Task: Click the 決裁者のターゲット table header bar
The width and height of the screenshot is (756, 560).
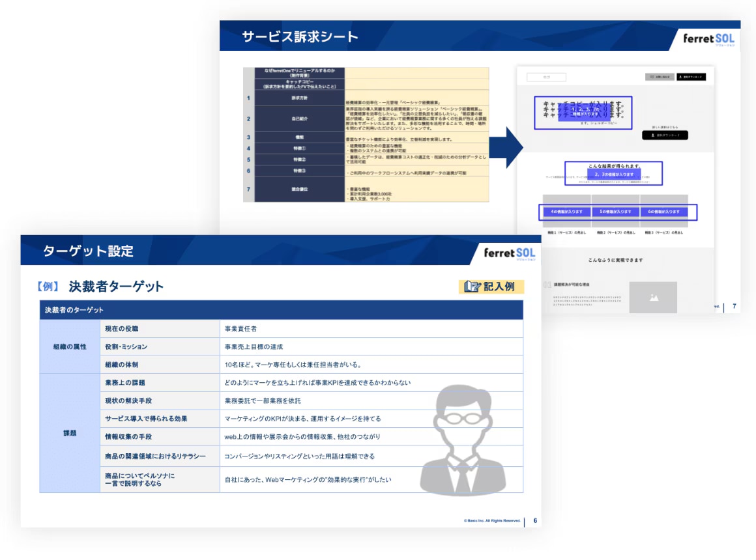Action: (x=281, y=310)
